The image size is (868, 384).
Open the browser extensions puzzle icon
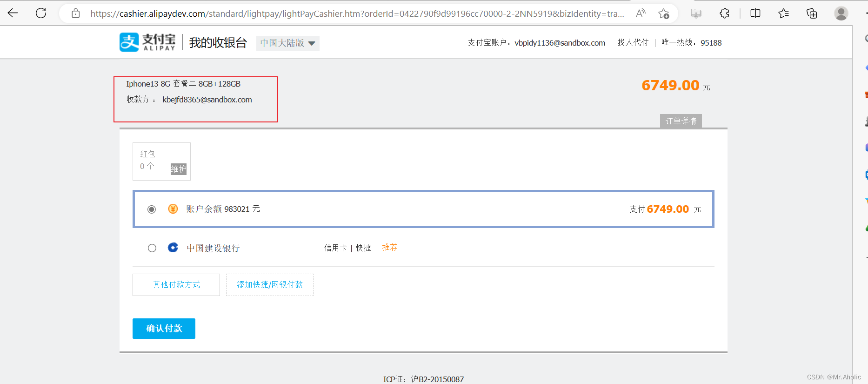724,13
